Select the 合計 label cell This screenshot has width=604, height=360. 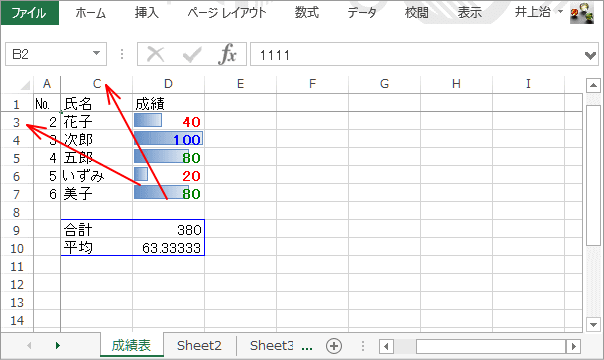pos(97,230)
